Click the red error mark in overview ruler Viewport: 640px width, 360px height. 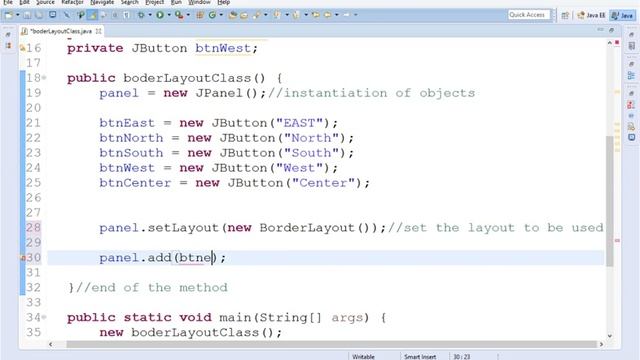[617, 240]
